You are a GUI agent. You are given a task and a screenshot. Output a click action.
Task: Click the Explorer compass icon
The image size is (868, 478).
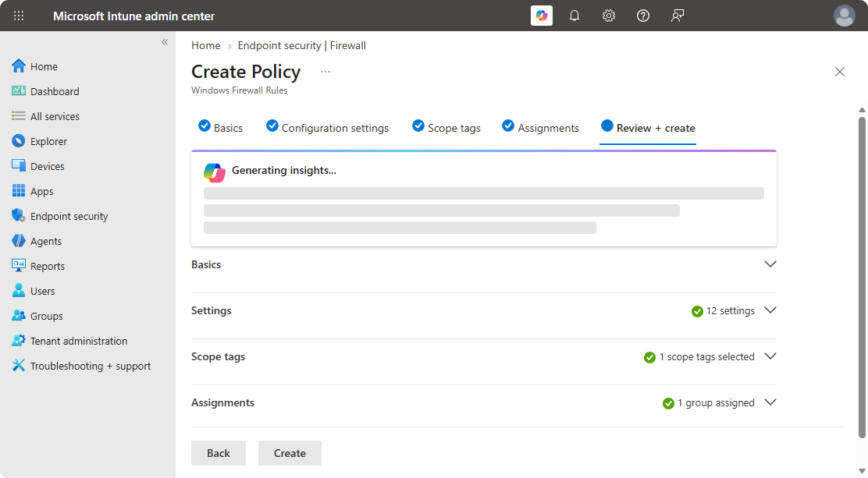(x=18, y=140)
